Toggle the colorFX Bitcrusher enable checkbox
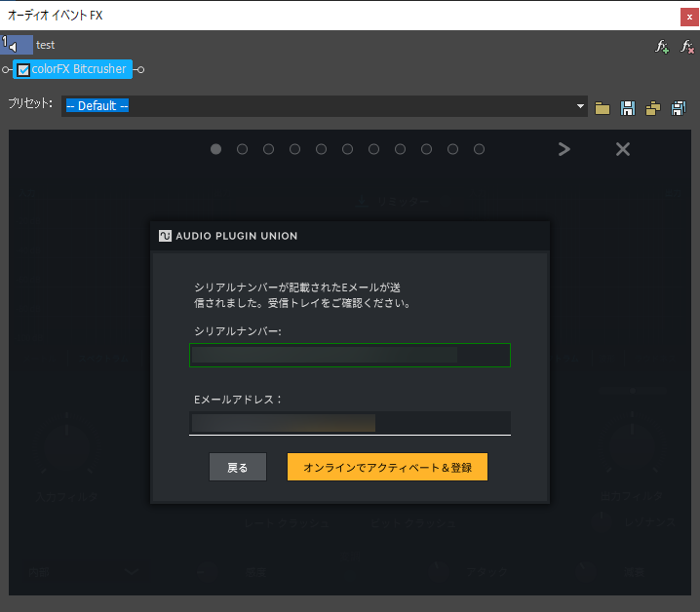Screen dimensions: 700x612 coord(23,69)
